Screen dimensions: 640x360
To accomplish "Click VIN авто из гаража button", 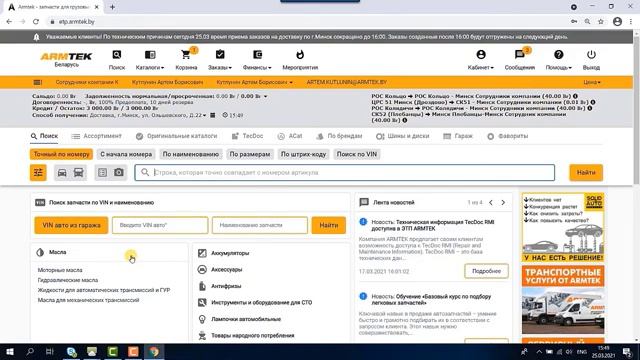I will pyautogui.click(x=71, y=225).
